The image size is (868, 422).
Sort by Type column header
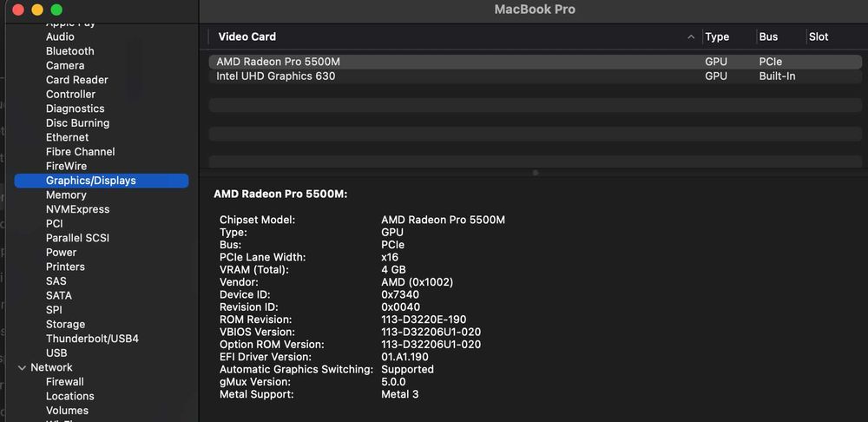[x=717, y=37]
